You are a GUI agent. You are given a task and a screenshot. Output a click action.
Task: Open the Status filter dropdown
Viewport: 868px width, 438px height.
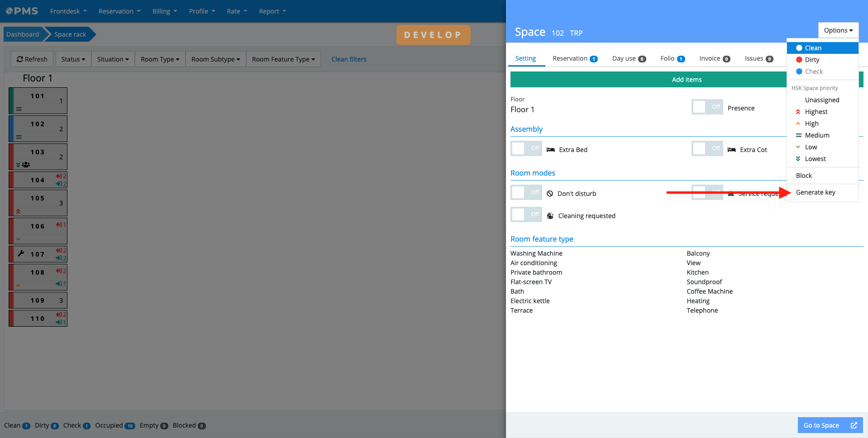(x=73, y=59)
